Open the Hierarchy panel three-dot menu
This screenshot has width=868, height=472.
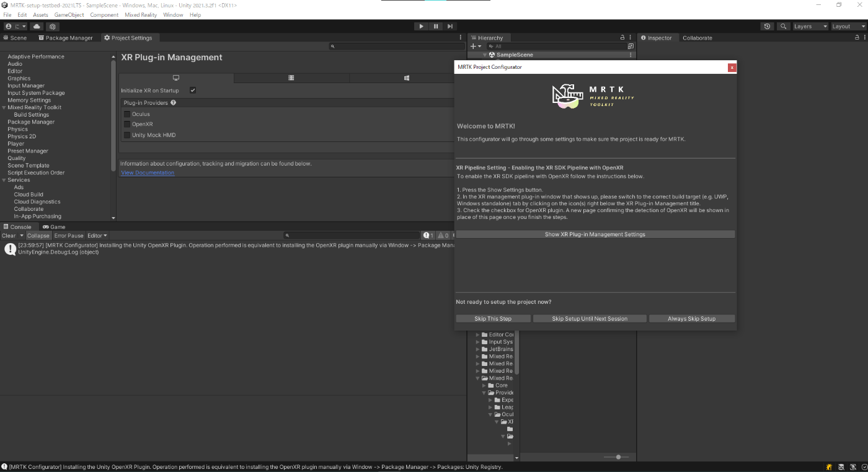[x=631, y=38]
